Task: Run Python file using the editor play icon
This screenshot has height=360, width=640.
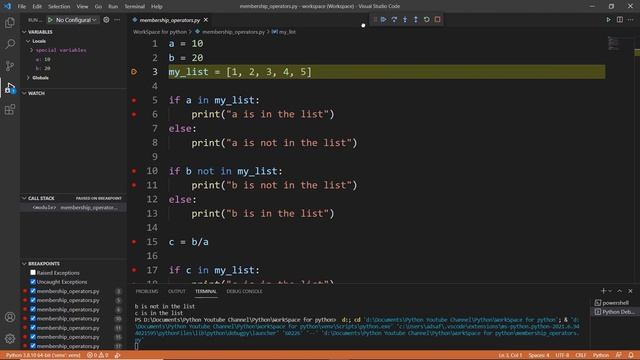Action: click(608, 20)
